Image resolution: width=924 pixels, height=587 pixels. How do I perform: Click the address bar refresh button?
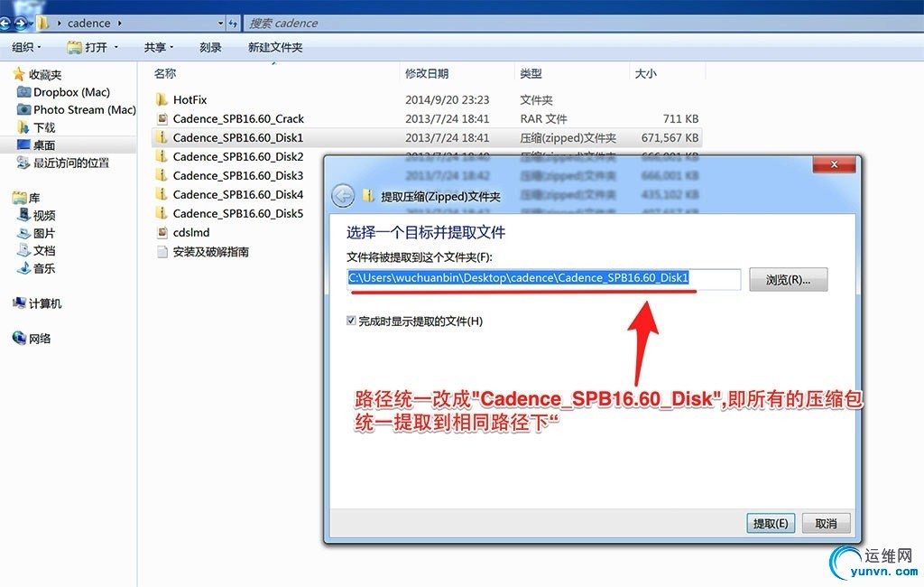pyautogui.click(x=234, y=23)
